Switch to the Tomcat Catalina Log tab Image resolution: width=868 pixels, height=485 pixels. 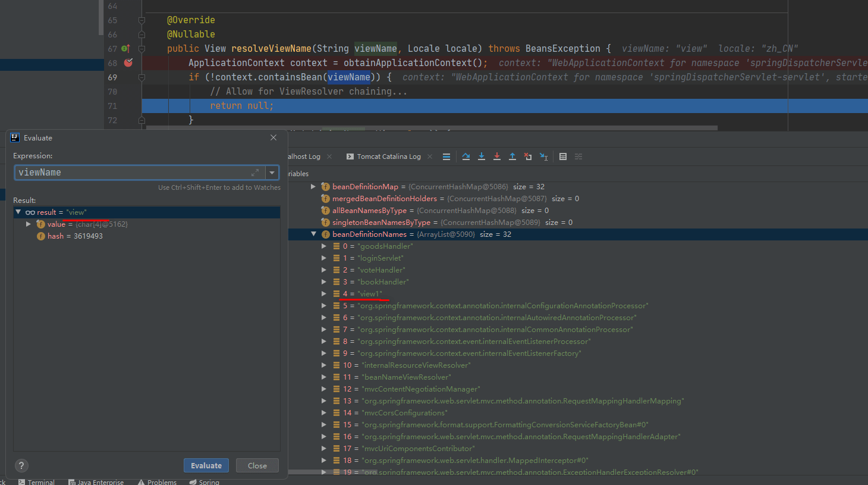click(389, 157)
